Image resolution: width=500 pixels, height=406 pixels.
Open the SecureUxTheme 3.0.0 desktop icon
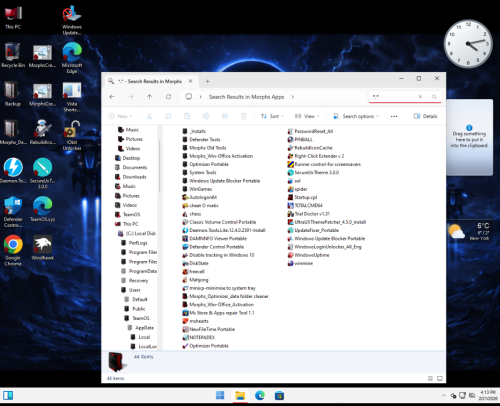[42, 173]
